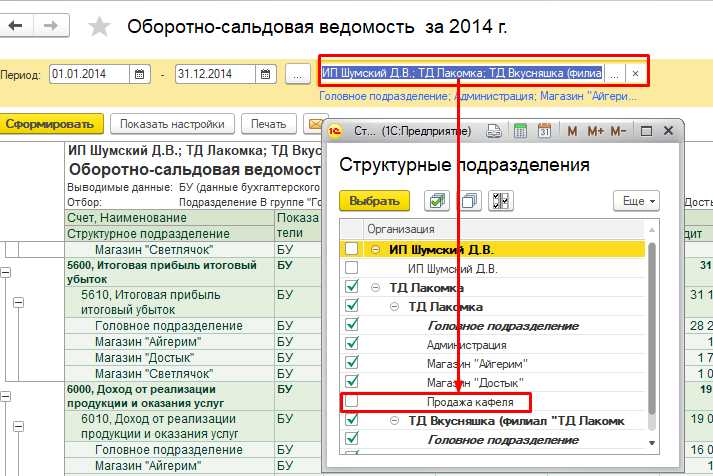Click the dialog list scroll up arrow
The image size is (713, 476).
pos(652,230)
